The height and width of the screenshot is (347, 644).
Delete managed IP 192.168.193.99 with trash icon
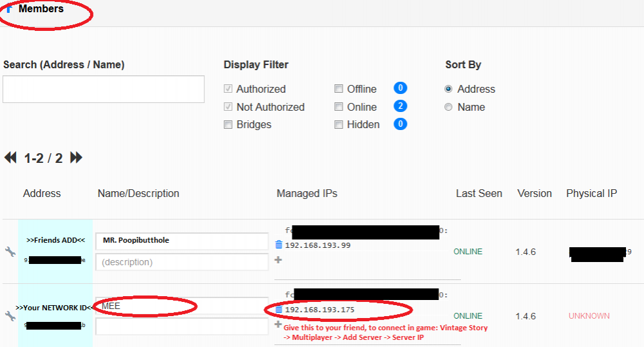278,245
